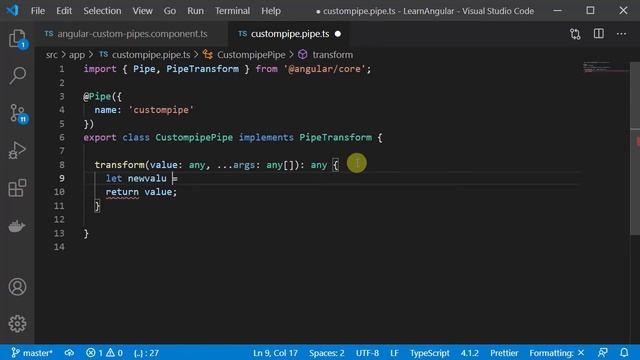
Task: Click the master branch indicator
Action: 31,353
